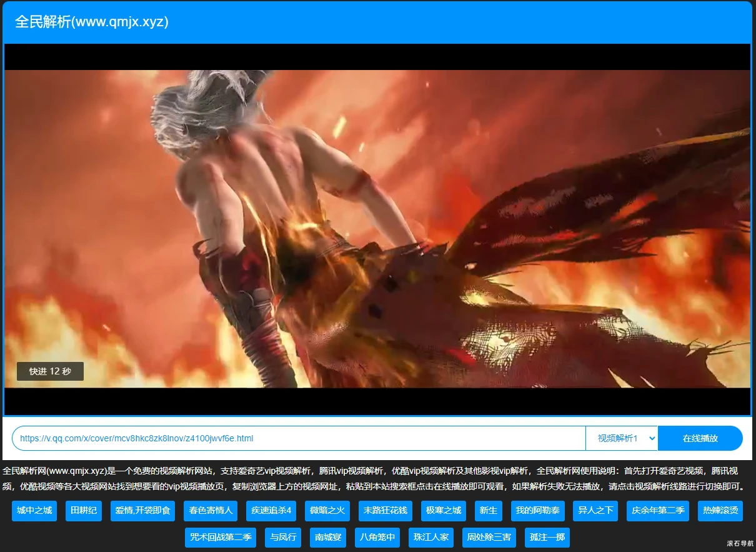The height and width of the screenshot is (552, 756).
Task: Click the 热辣滚烫 tag
Action: pyautogui.click(x=720, y=511)
